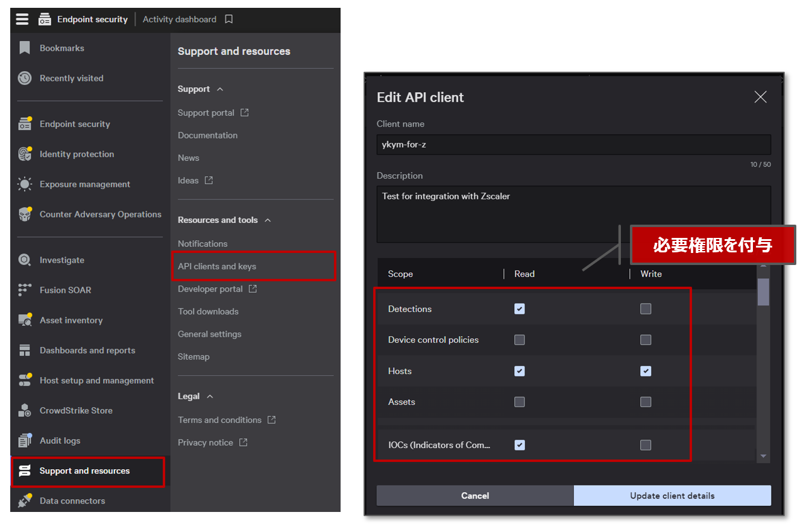The image size is (812, 524).
Task: Collapse the Legal section chevron
Action: [210, 396]
